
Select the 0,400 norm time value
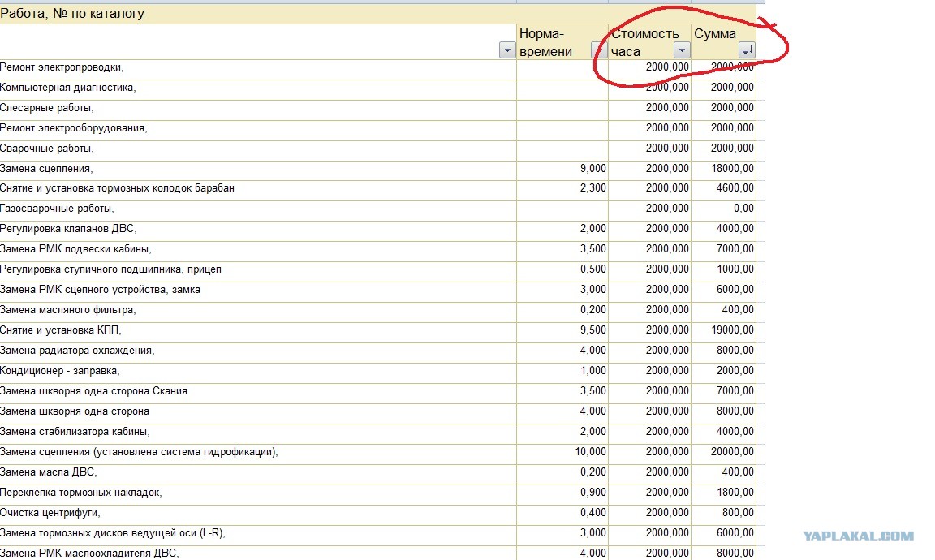point(592,513)
